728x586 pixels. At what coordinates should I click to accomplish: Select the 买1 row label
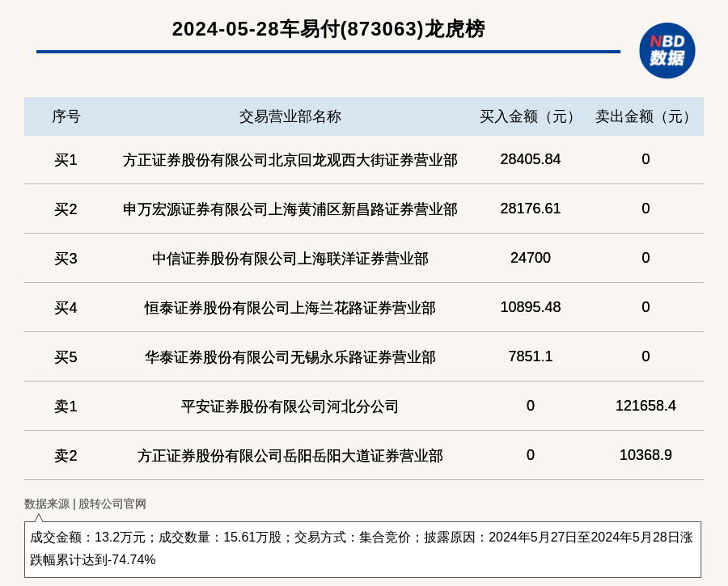click(x=66, y=160)
